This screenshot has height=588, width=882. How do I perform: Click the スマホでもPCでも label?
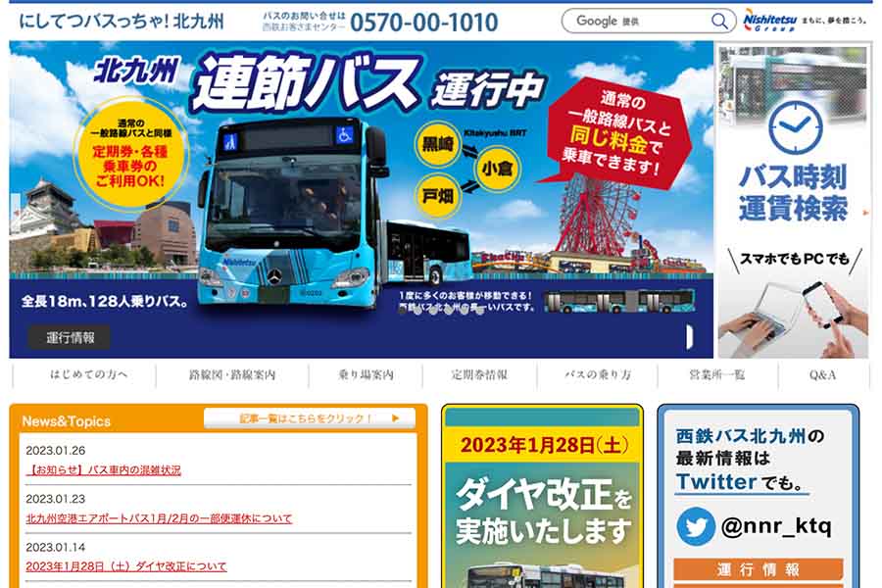(x=794, y=259)
